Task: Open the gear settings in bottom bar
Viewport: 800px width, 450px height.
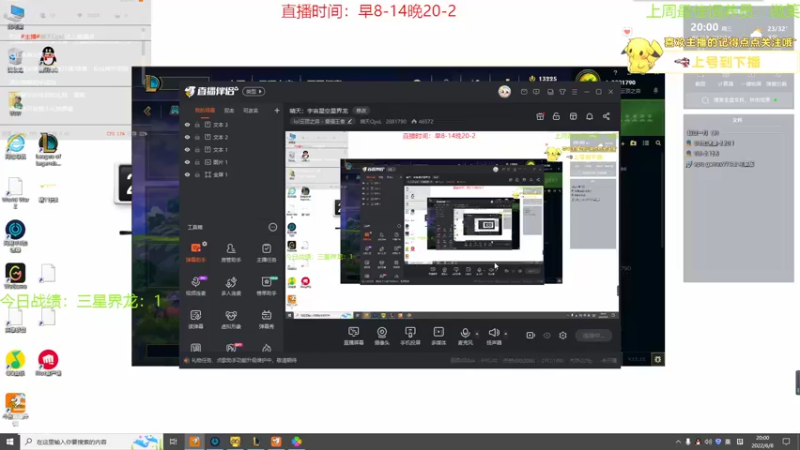Action: tap(563, 335)
